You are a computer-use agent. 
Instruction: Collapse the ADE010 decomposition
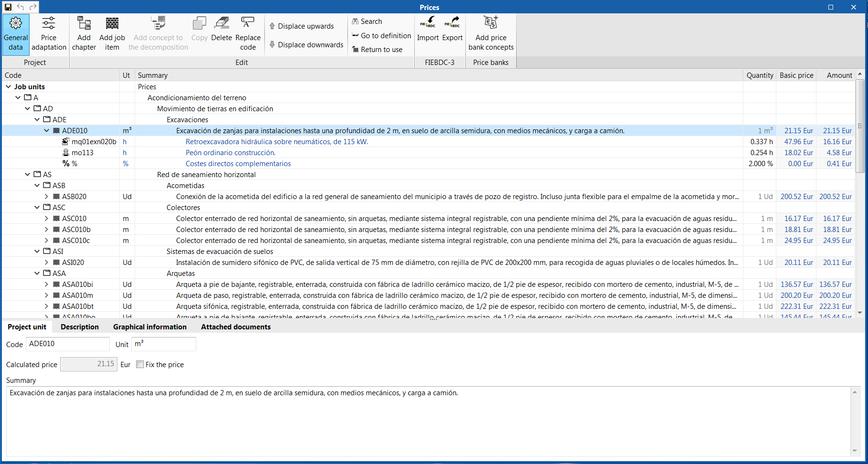point(47,130)
